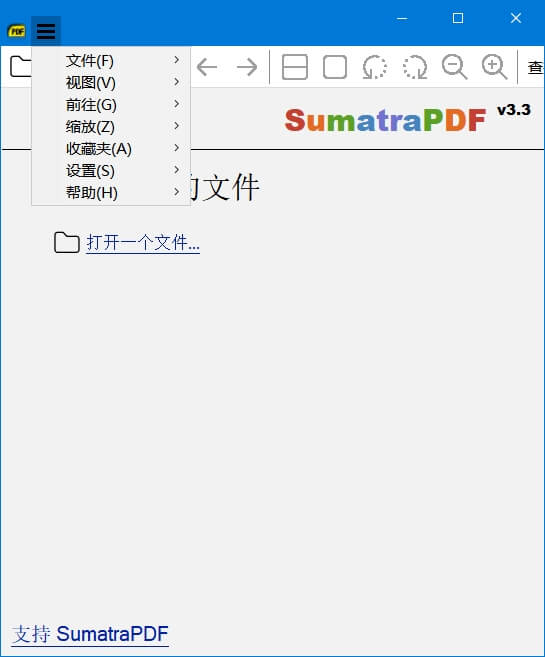Open the 文件(F) menu
This screenshot has height=657, width=545.
(x=111, y=61)
